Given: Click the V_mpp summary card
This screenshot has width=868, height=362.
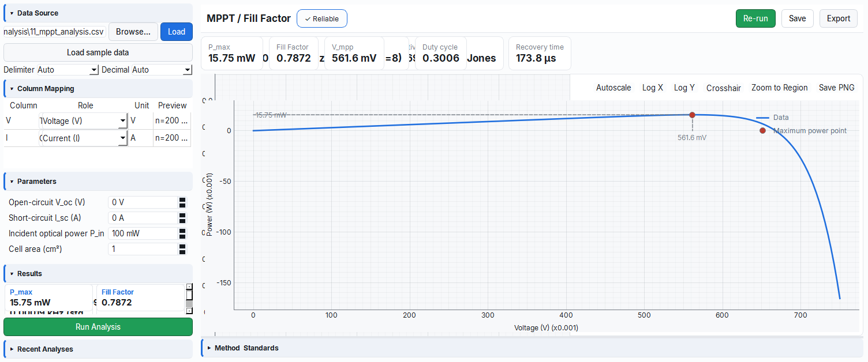Looking at the screenshot, I should 354,54.
